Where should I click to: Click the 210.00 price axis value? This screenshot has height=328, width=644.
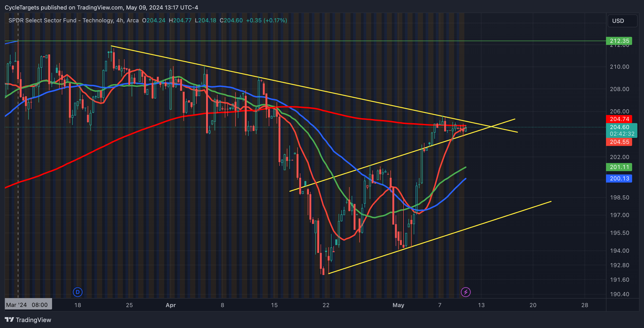tap(620, 67)
